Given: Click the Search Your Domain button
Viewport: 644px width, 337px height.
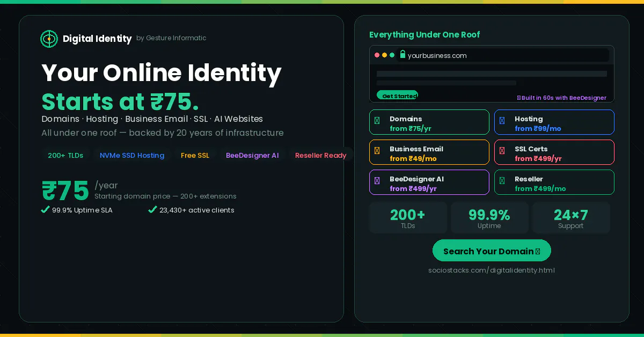Looking at the screenshot, I should point(492,251).
